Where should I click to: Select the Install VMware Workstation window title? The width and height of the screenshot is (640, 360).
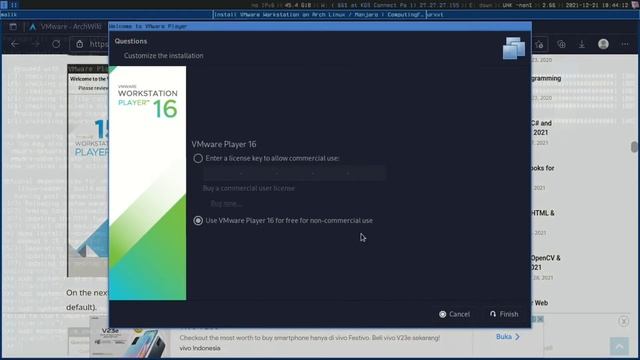tap(320, 15)
